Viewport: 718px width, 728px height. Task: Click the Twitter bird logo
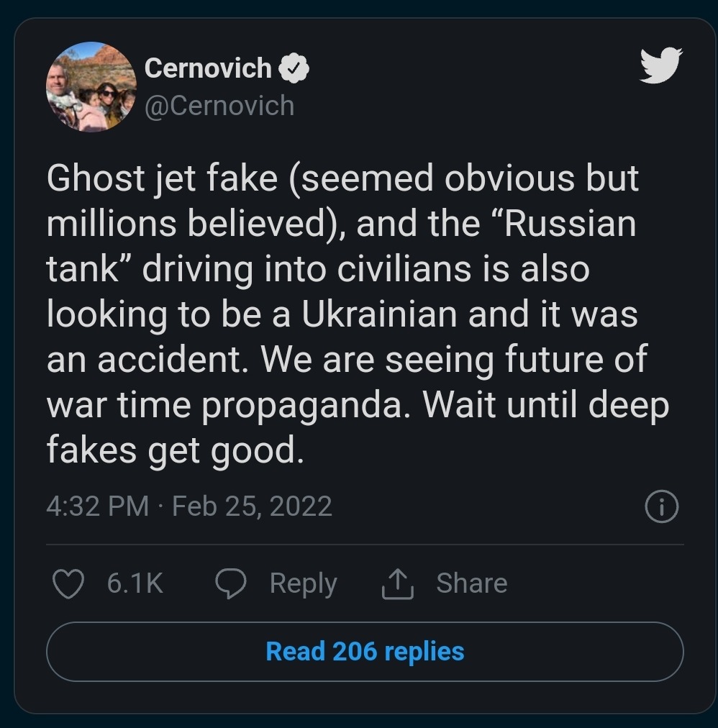pyautogui.click(x=660, y=66)
